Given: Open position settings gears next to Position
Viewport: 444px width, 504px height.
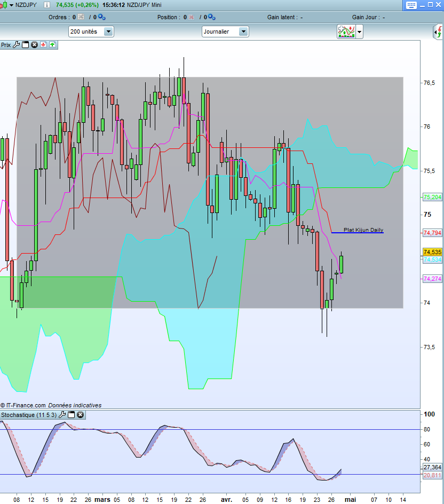Looking at the screenshot, I should tap(211, 17).
